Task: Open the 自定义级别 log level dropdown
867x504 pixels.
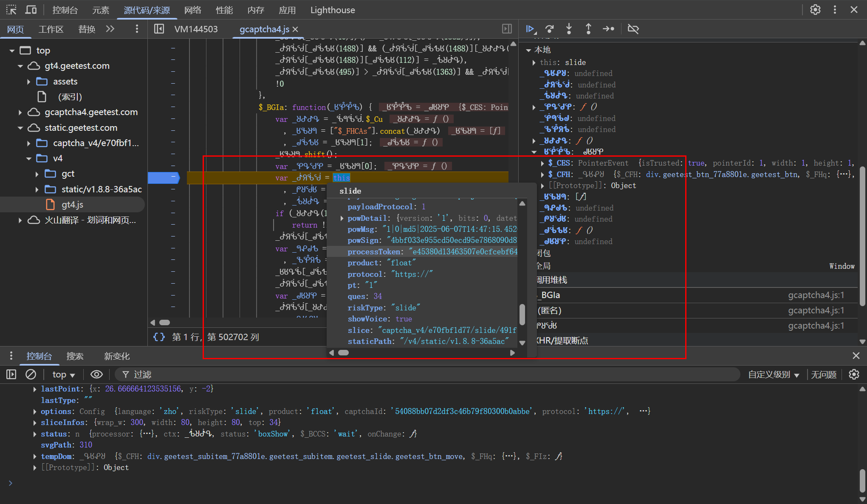Action: pyautogui.click(x=774, y=374)
